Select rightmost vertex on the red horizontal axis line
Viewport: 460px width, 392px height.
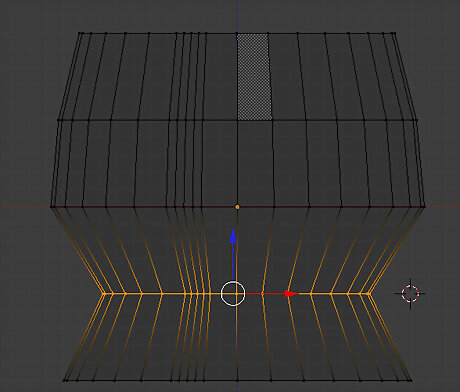point(424,207)
